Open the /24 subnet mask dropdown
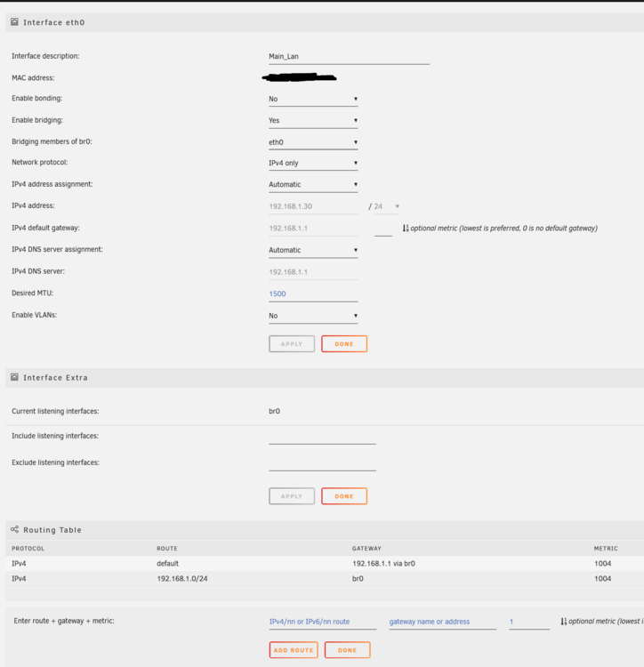The image size is (644, 667). tap(387, 206)
